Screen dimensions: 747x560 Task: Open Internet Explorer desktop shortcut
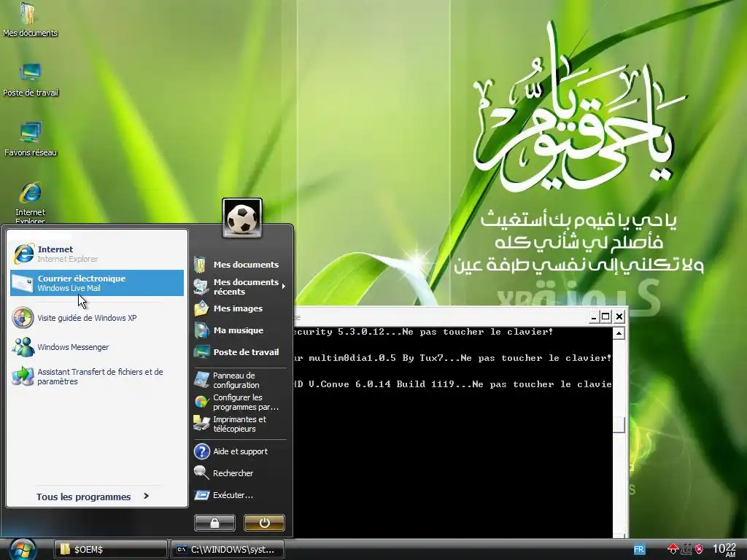31,203
